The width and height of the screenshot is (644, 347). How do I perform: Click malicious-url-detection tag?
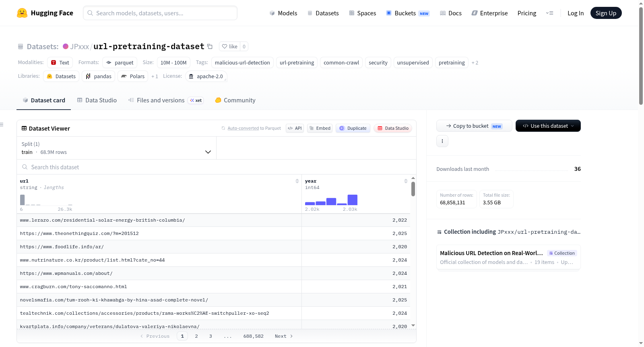coord(242,62)
